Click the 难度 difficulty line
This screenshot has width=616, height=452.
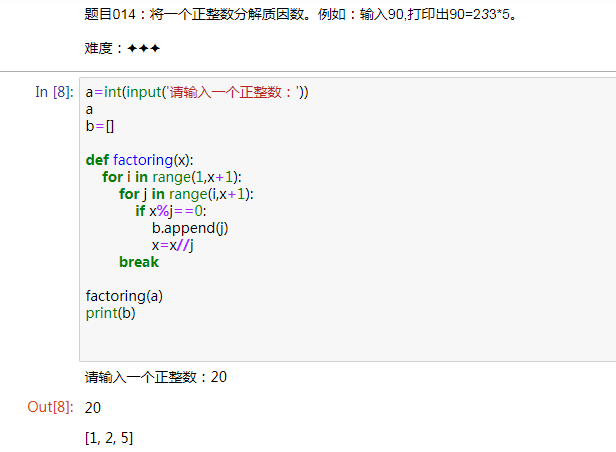pos(122,48)
